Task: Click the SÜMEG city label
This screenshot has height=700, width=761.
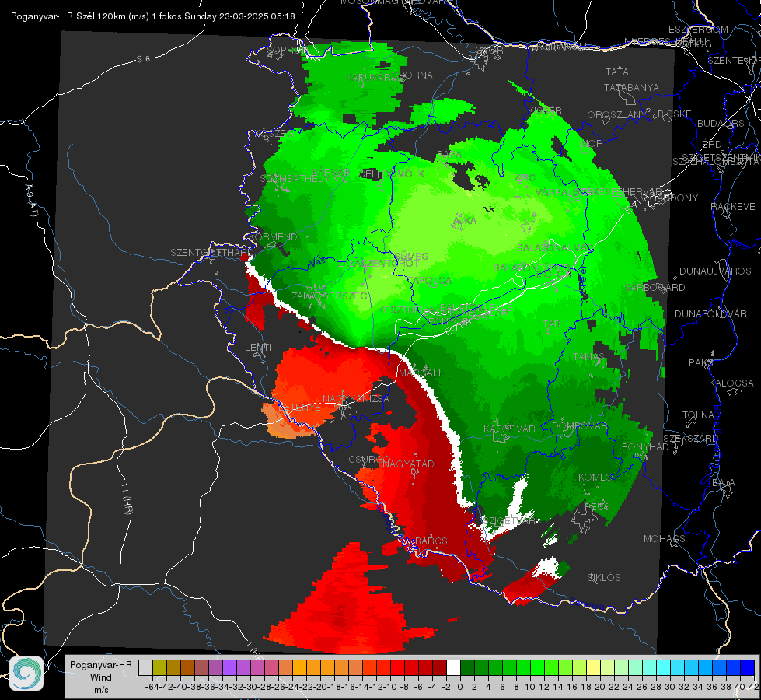Action: (x=411, y=256)
